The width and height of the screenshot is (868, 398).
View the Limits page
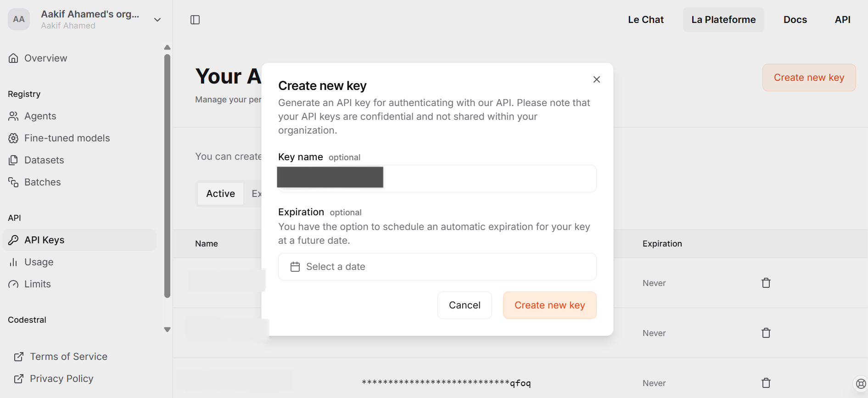pos(38,284)
